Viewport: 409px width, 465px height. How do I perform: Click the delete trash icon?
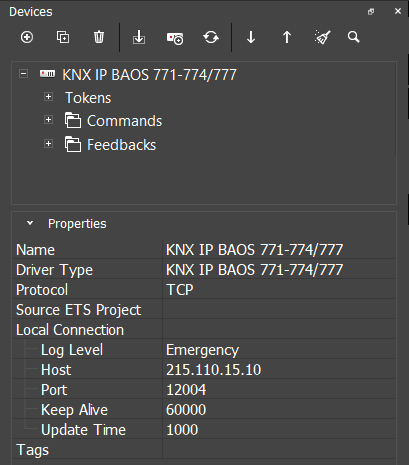point(99,37)
